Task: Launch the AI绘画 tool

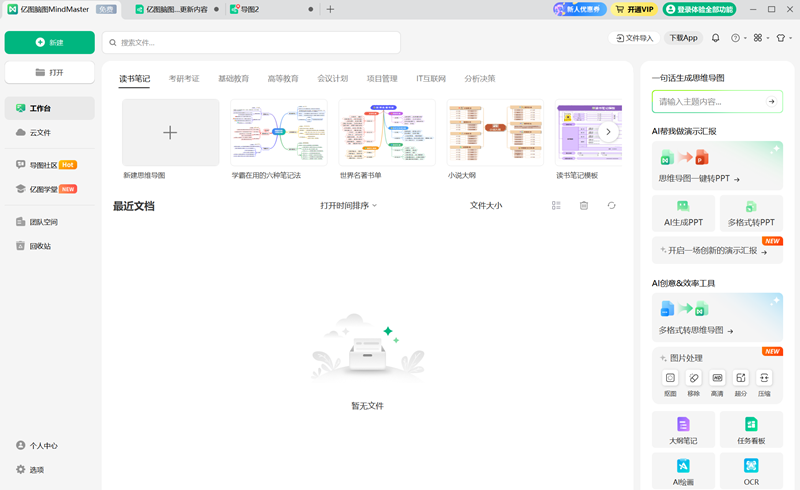Action: coord(683,470)
